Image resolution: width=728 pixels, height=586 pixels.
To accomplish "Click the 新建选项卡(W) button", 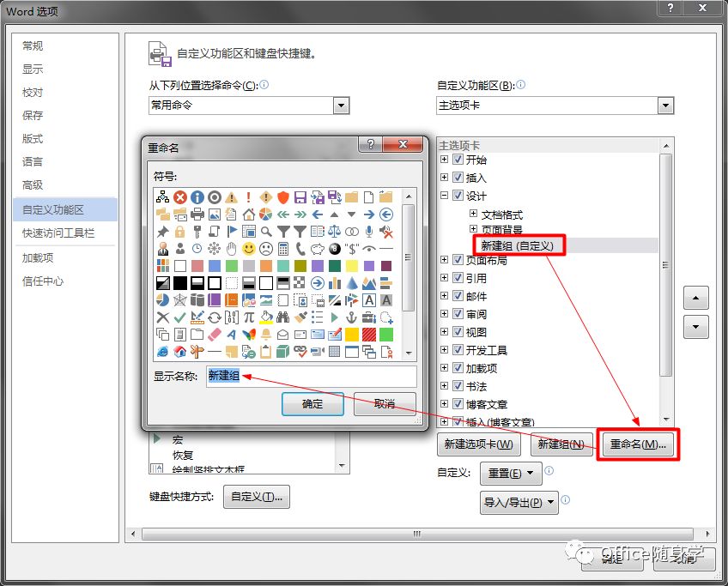I will [479, 444].
